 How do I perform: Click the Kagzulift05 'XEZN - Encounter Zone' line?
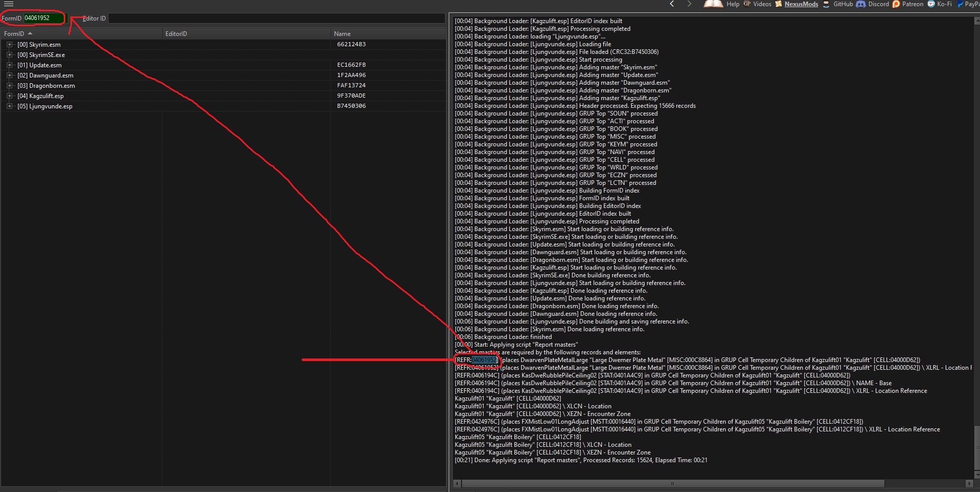553,452
